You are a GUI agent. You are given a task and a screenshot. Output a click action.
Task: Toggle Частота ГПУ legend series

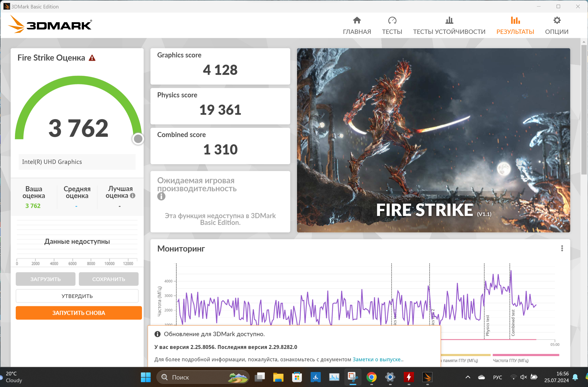click(511, 360)
